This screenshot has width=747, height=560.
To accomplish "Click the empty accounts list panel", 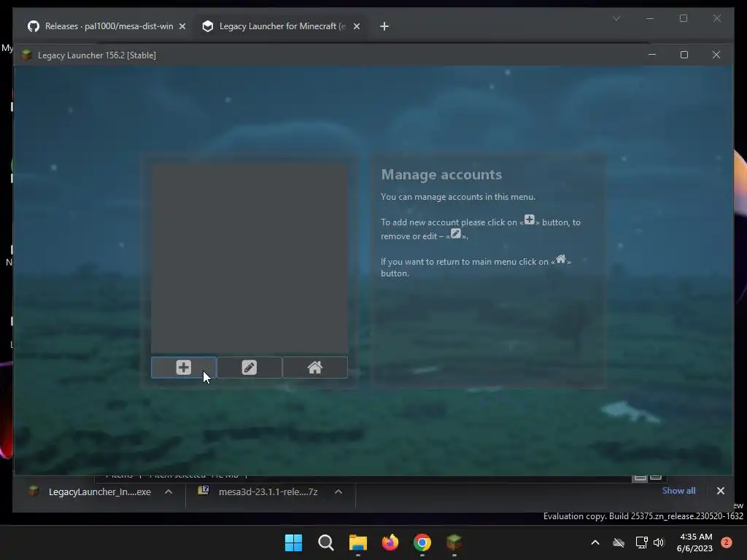I will pyautogui.click(x=249, y=257).
